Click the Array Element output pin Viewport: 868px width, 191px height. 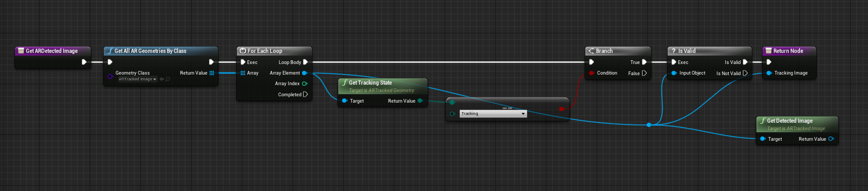pyautogui.click(x=305, y=73)
